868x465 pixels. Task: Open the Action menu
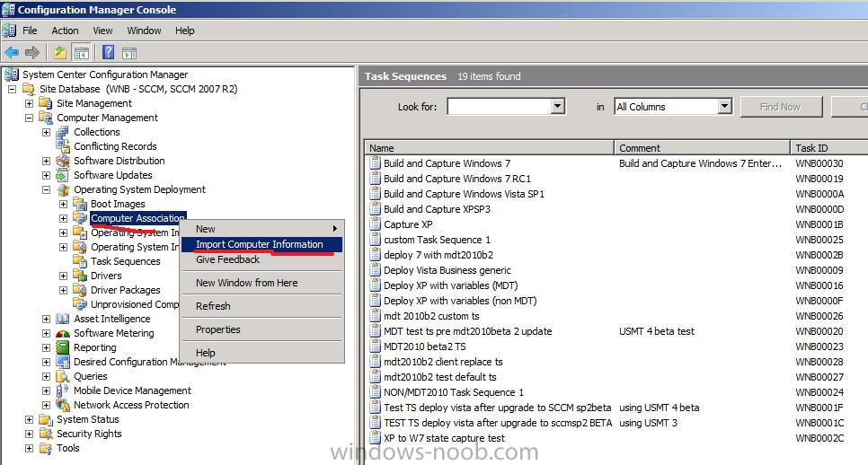[65, 31]
